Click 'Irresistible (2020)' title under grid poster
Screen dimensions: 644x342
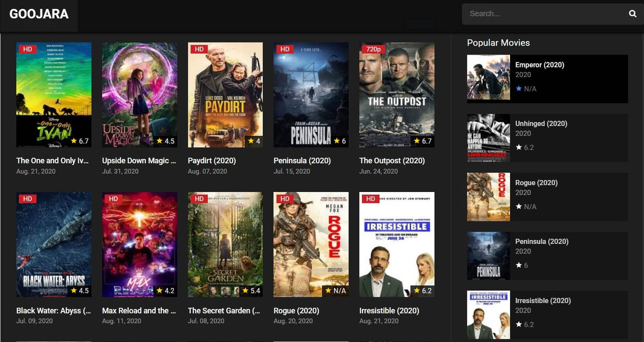(389, 311)
